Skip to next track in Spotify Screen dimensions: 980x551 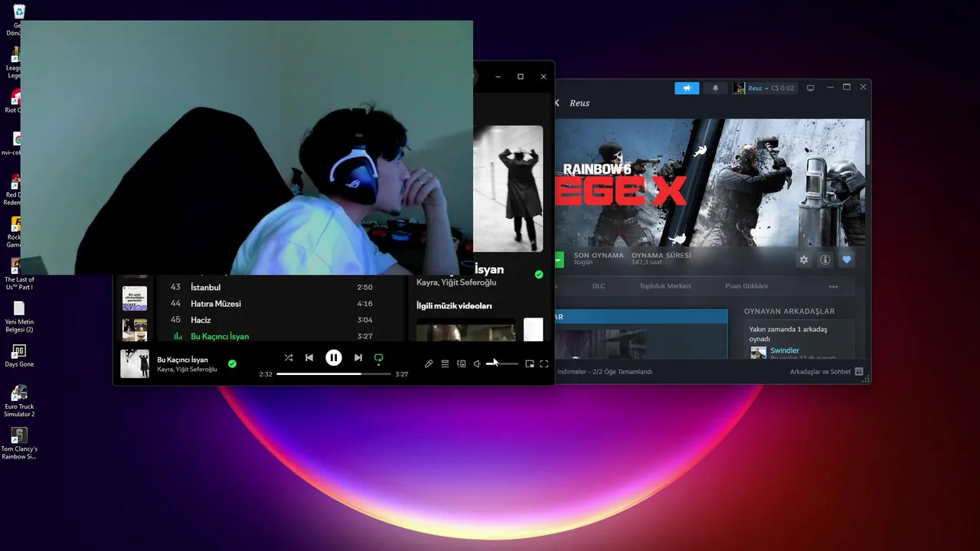tap(358, 357)
